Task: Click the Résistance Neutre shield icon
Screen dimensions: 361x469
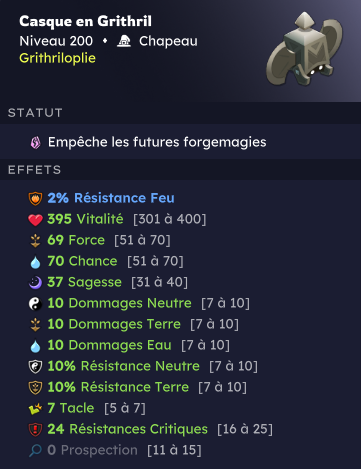Action: tap(35, 367)
